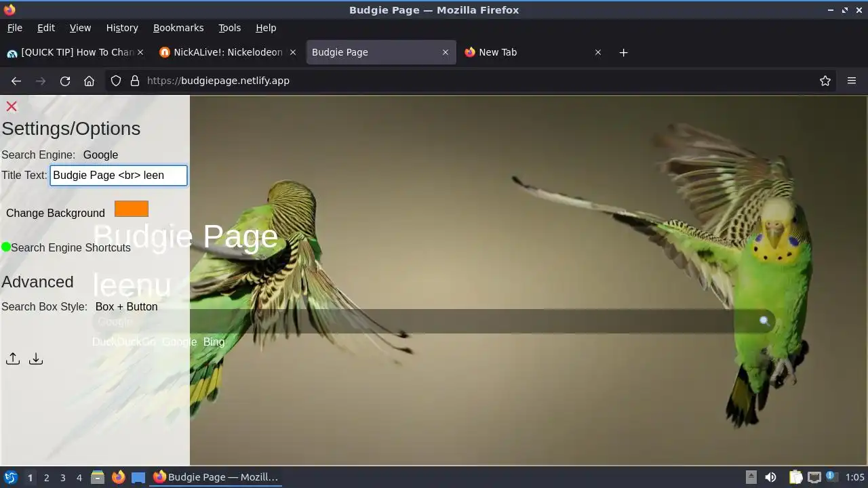868x488 pixels.
Task: Close the Settings/Options panel with the red X
Action: [12, 106]
